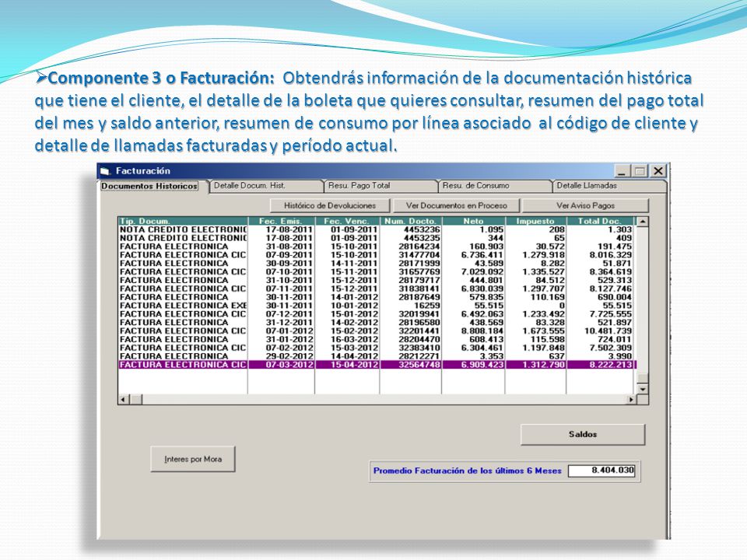Click the Fec. Venc. column header

(347, 221)
